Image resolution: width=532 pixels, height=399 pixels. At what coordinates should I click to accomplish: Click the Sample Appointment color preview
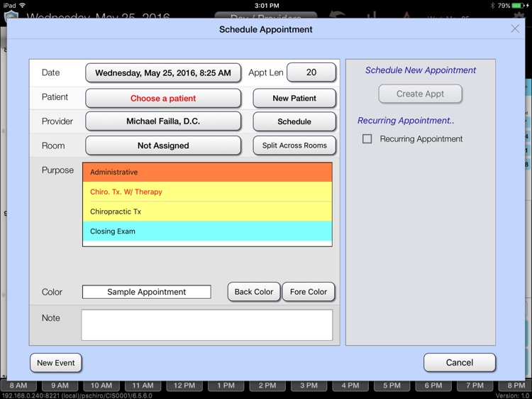(x=147, y=292)
